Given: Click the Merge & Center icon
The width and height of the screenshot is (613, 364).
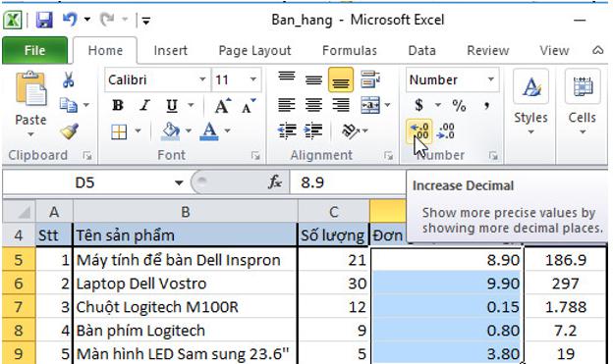Looking at the screenshot, I should 370,105.
